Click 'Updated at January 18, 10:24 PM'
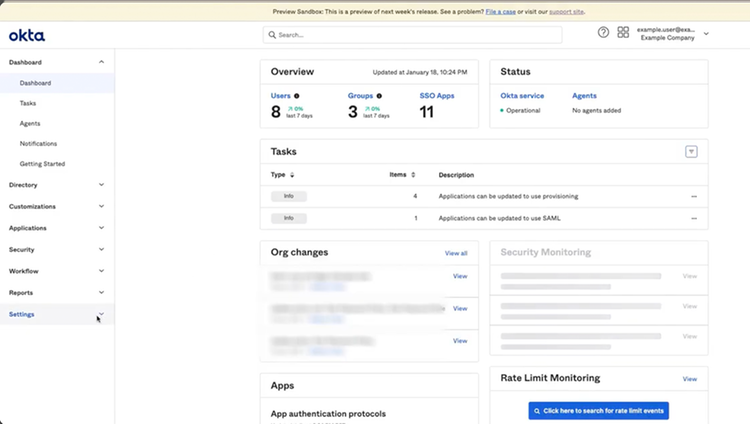The height and width of the screenshot is (424, 750). tap(419, 72)
